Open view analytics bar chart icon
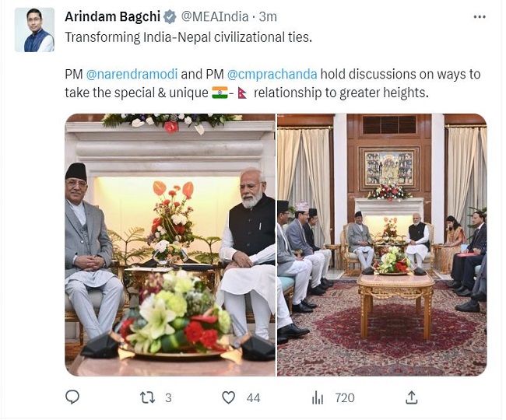This screenshot has height=420, width=506. [x=318, y=397]
